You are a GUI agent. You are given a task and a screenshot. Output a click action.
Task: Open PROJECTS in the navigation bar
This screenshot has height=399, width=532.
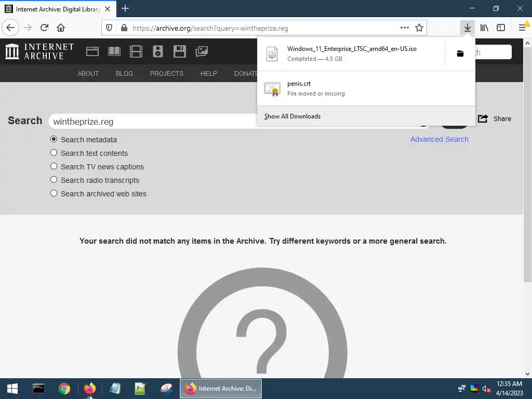167,74
